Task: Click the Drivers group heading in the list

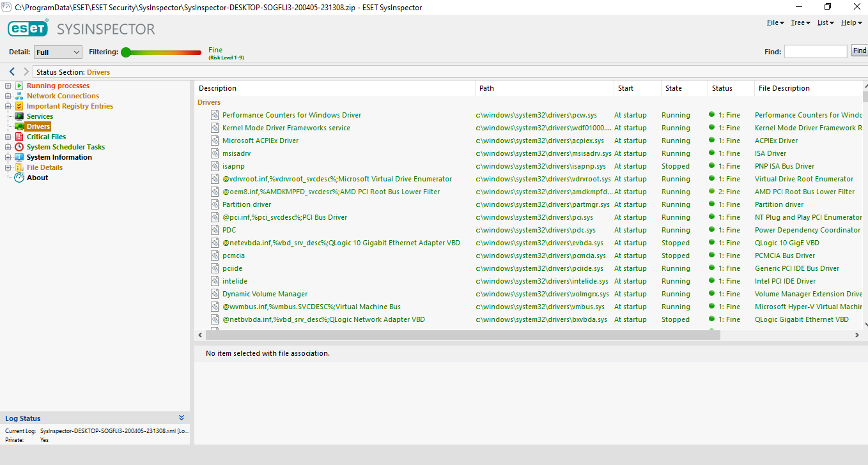Action: pos(209,102)
